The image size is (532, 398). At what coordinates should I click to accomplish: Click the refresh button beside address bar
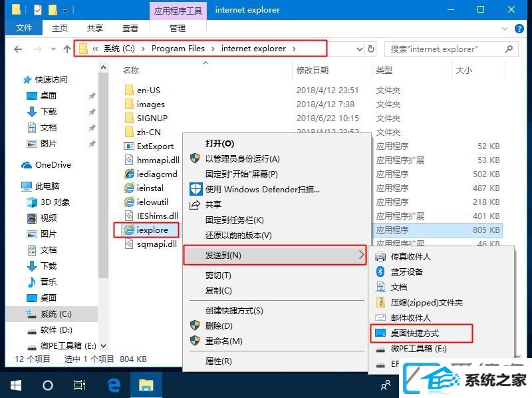[x=371, y=49]
